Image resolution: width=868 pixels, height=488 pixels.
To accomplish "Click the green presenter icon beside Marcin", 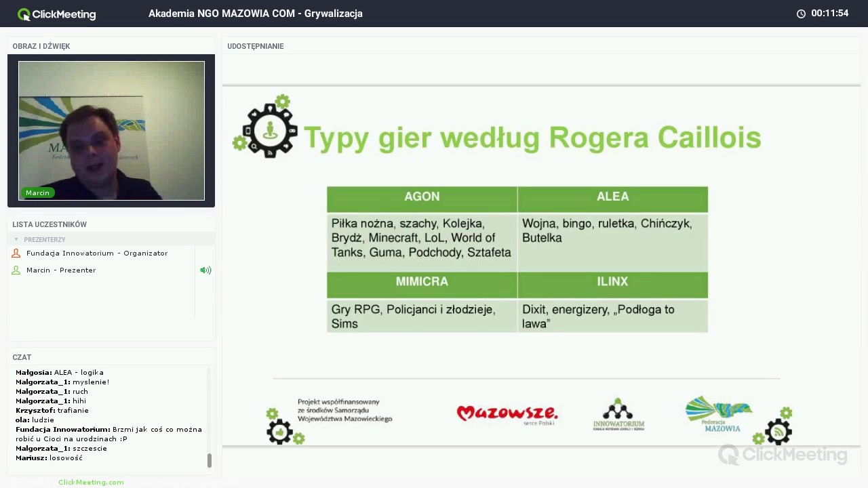I will (x=16, y=270).
